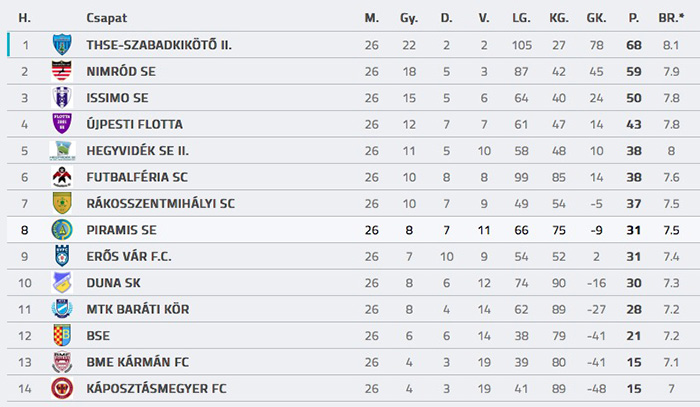Click the BSE checkered shield icon
The width and height of the screenshot is (700, 407).
(62, 336)
